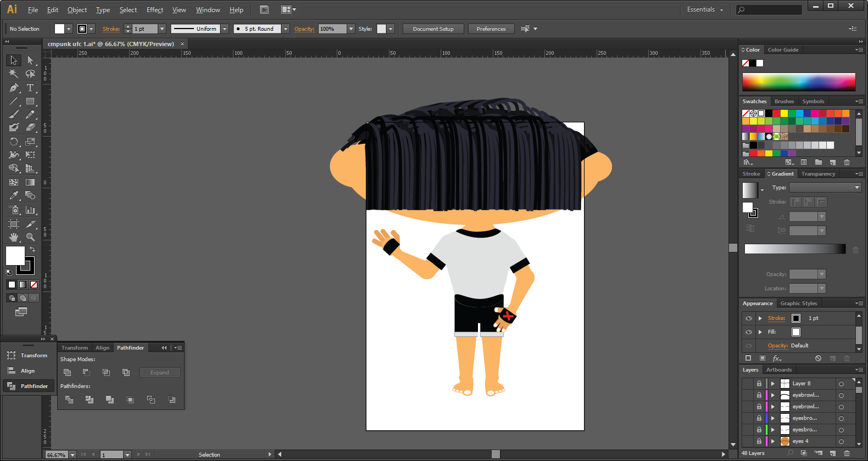Select the Type tool
Viewport: 868px width, 461px height.
(30, 88)
